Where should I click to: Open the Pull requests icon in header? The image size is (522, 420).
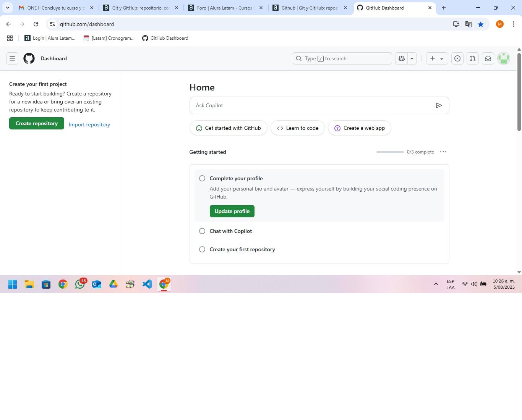pyautogui.click(x=473, y=58)
